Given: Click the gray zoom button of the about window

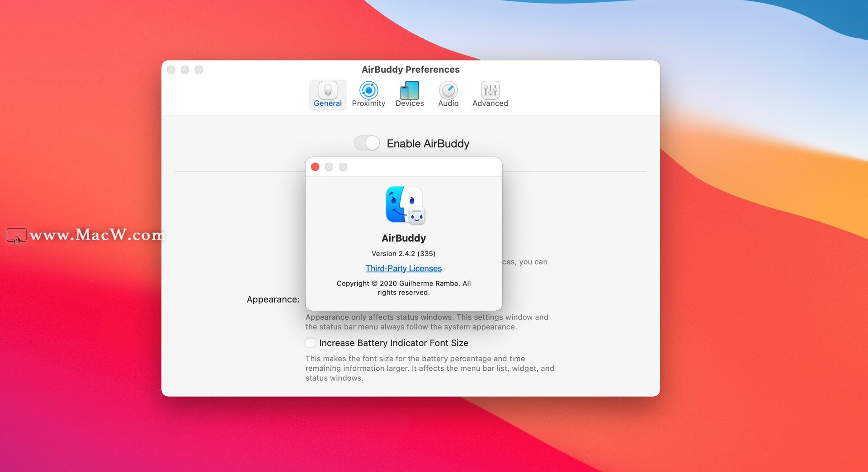Looking at the screenshot, I should (343, 167).
